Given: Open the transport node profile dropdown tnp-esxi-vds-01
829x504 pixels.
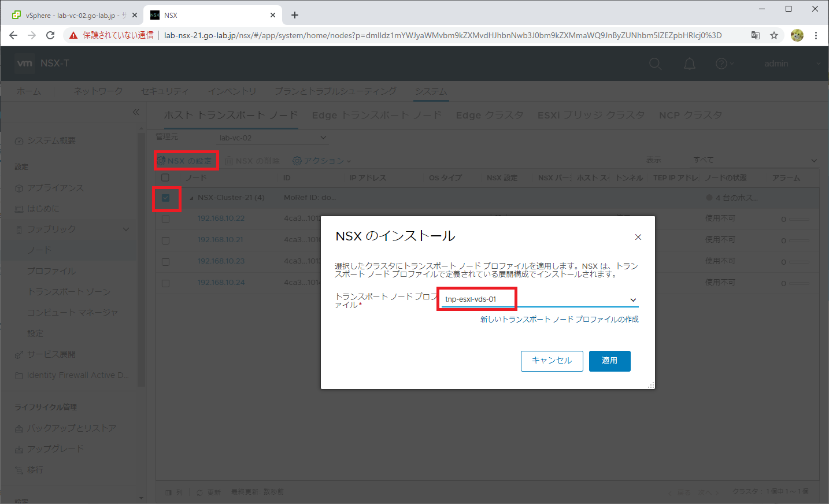Looking at the screenshot, I should 540,299.
